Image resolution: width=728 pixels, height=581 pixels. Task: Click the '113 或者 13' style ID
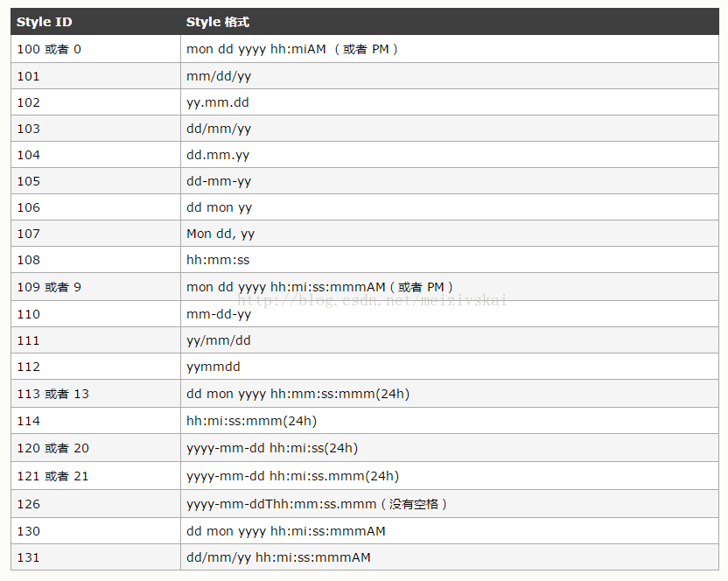point(52,394)
